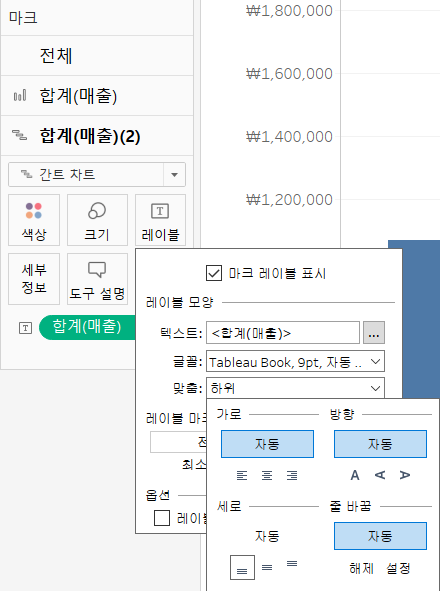Screen dimensions: 440x591
Task: Set text direction to the left-rotated A icon
Action: click(x=380, y=475)
